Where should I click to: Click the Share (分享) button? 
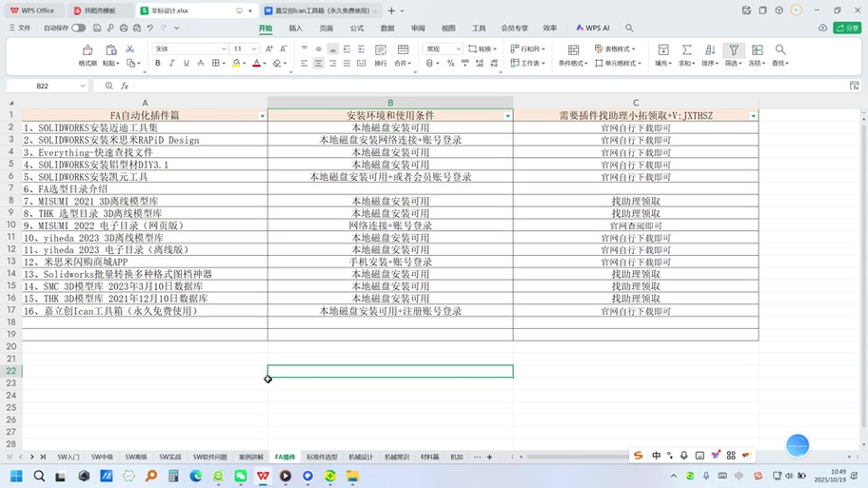pyautogui.click(x=847, y=28)
